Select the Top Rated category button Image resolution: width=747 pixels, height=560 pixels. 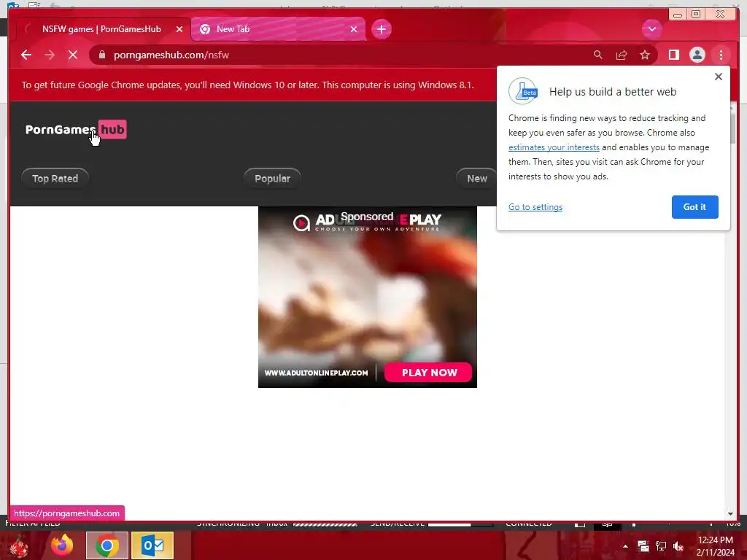point(55,179)
